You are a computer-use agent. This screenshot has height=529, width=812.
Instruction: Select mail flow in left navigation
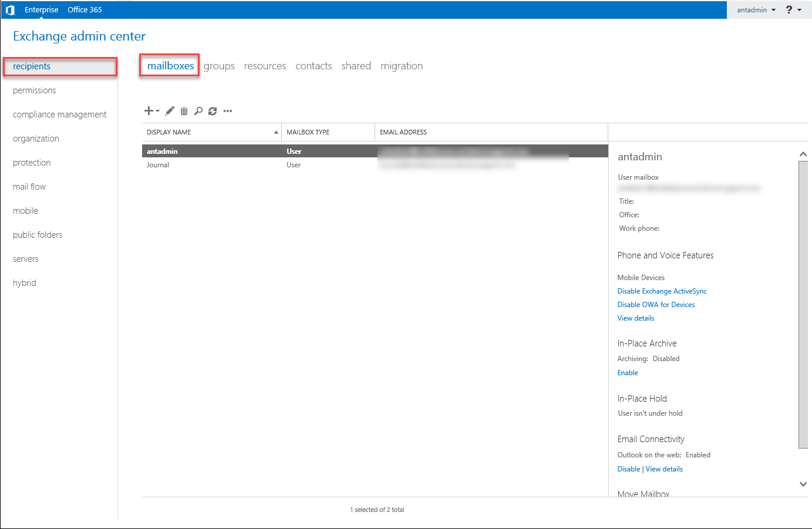click(x=29, y=187)
